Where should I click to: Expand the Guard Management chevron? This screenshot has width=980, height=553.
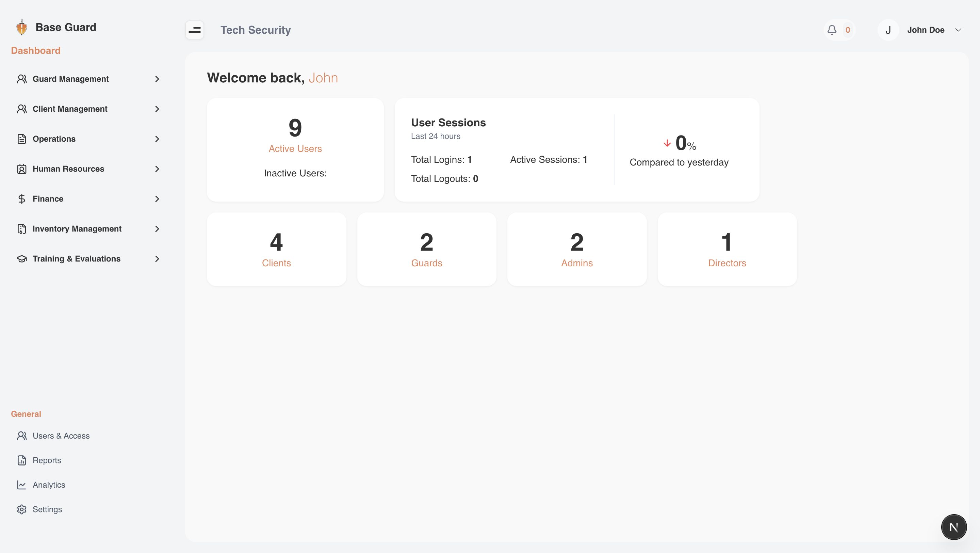click(x=157, y=79)
